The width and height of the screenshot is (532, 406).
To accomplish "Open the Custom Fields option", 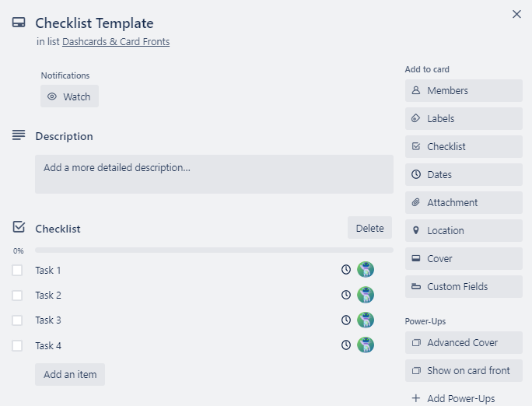I will click(464, 287).
